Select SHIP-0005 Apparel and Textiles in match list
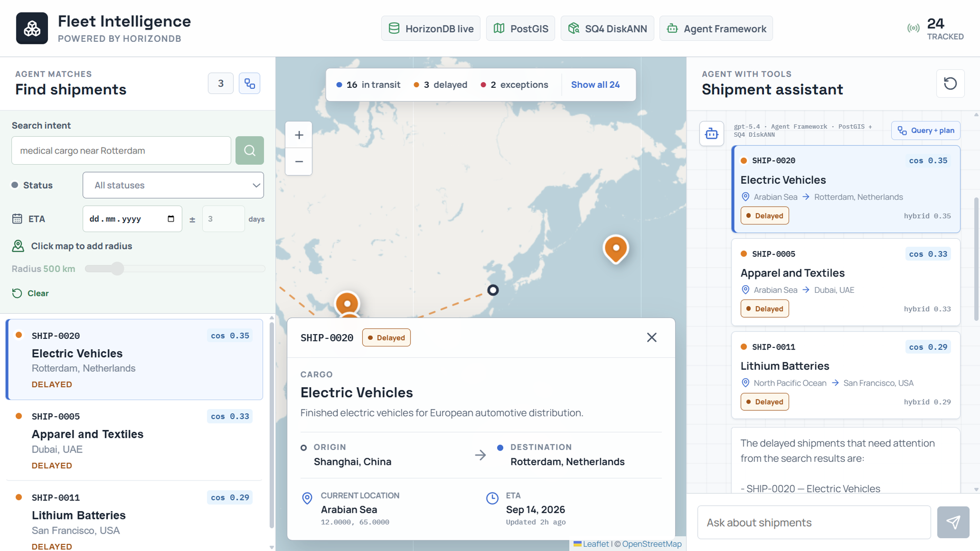Image resolution: width=980 pixels, height=551 pixels. 134,440
